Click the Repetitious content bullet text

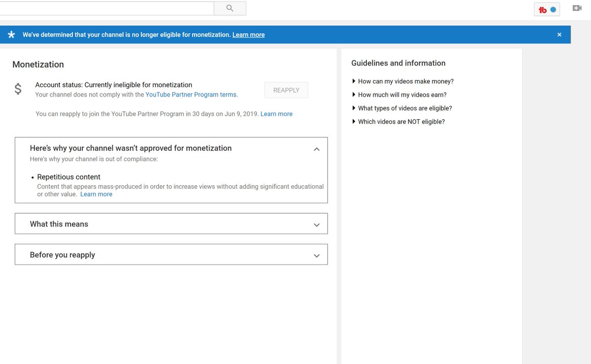pyautogui.click(x=68, y=177)
